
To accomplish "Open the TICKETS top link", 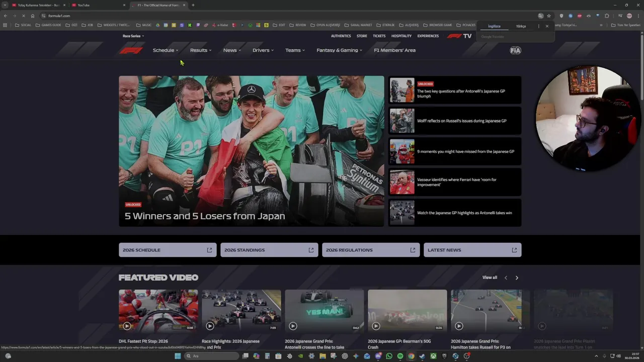I will click(379, 36).
